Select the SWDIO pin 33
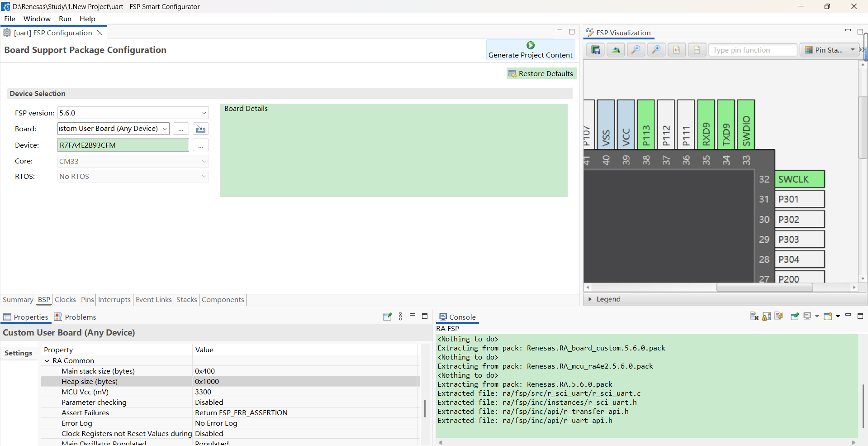Screen dimensions: 868x446 [x=746, y=125]
